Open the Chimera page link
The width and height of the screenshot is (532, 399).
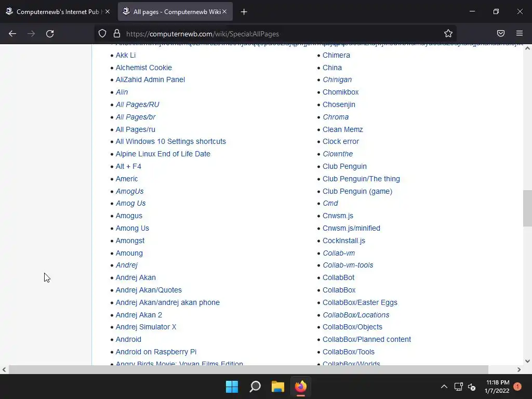pos(336,55)
